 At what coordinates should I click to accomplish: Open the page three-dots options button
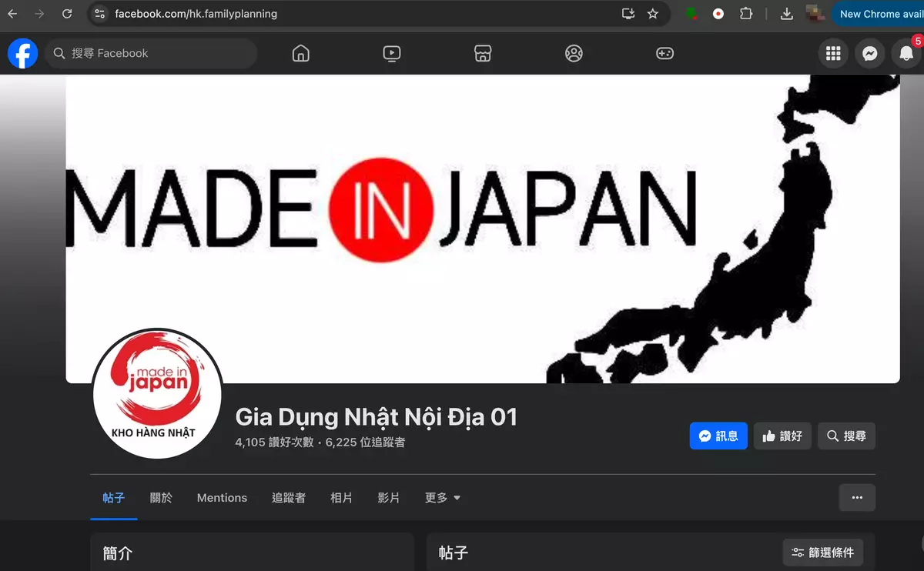pyautogui.click(x=857, y=498)
